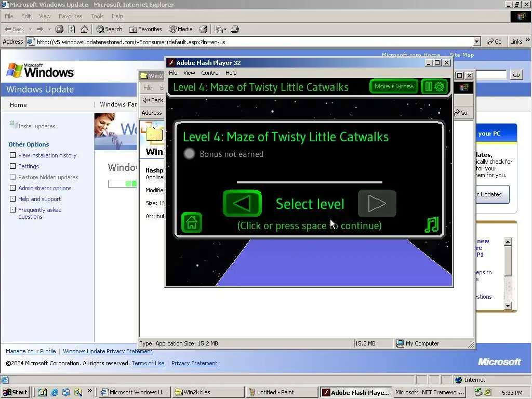The height and width of the screenshot is (399, 532).
Task: Switch to Win2k files taskbar button
Action: pos(208,392)
